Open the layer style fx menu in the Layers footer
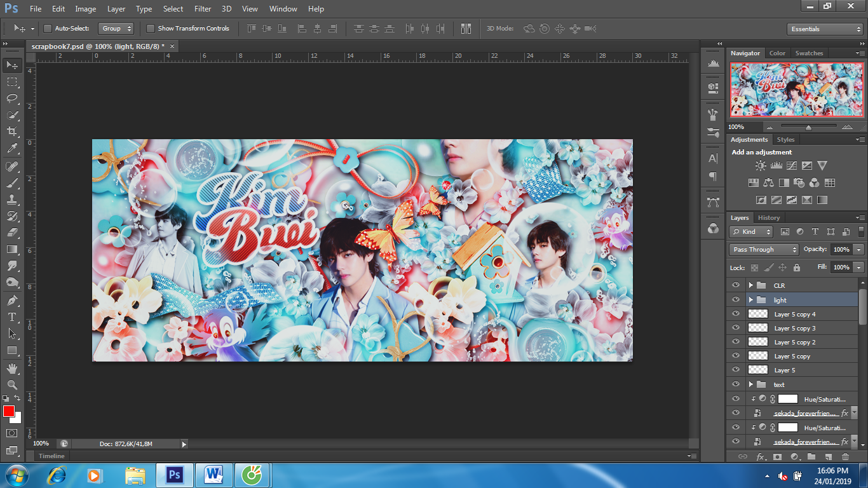The image size is (868, 488). (x=761, y=456)
